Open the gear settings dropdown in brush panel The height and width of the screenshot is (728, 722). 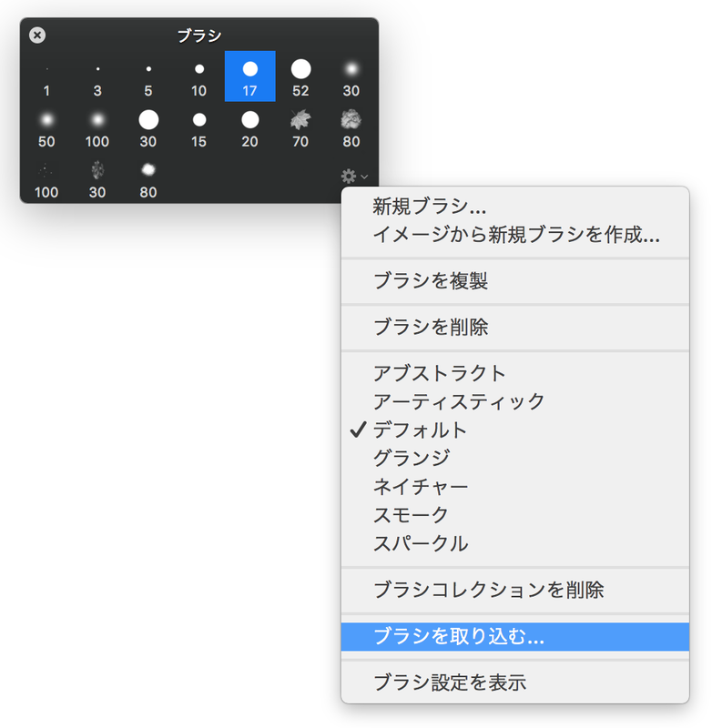pos(351,176)
